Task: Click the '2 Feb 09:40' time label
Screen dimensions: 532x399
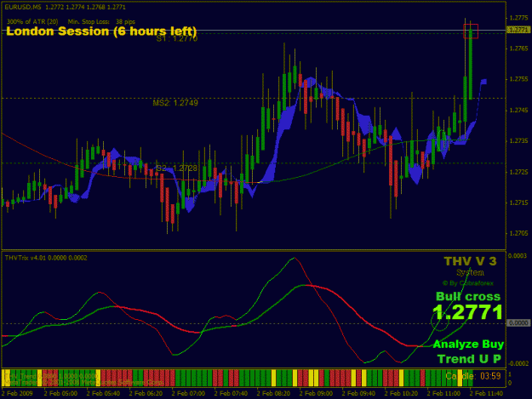Action: coord(358,394)
